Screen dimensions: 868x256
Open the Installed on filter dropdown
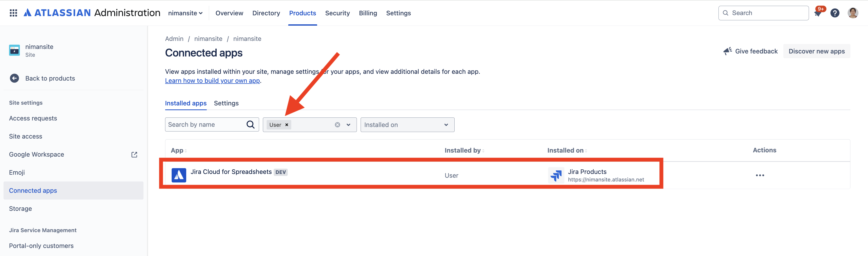(x=407, y=125)
